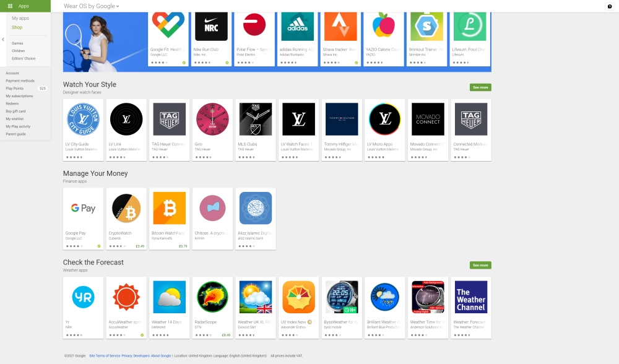Image resolution: width=619 pixels, height=364 pixels.
Task: Open the Yr weather app icon
Action: (84, 297)
